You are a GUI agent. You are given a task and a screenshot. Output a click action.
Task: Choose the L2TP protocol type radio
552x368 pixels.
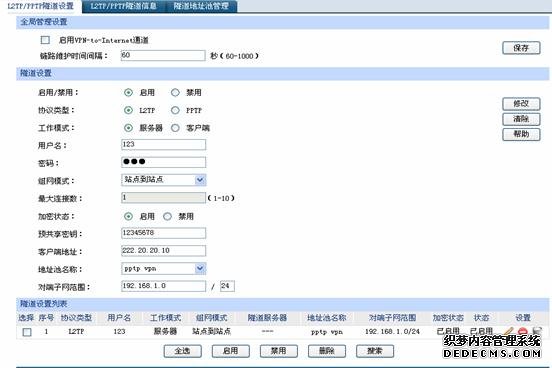click(128, 110)
